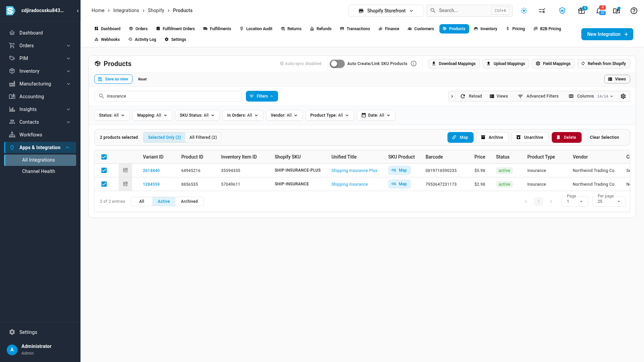Uncheck the select-all header checkbox

tap(104, 157)
